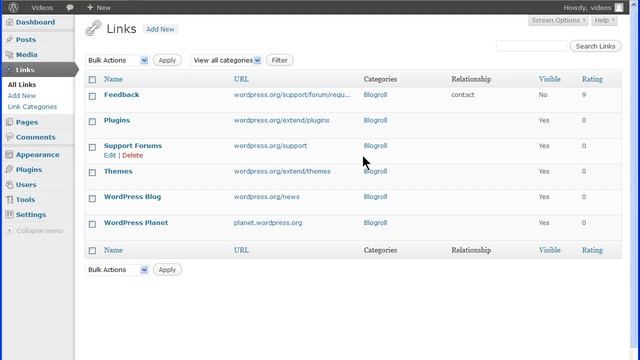The image size is (640, 360).
Task: Click the Search Links button
Action: (596, 46)
